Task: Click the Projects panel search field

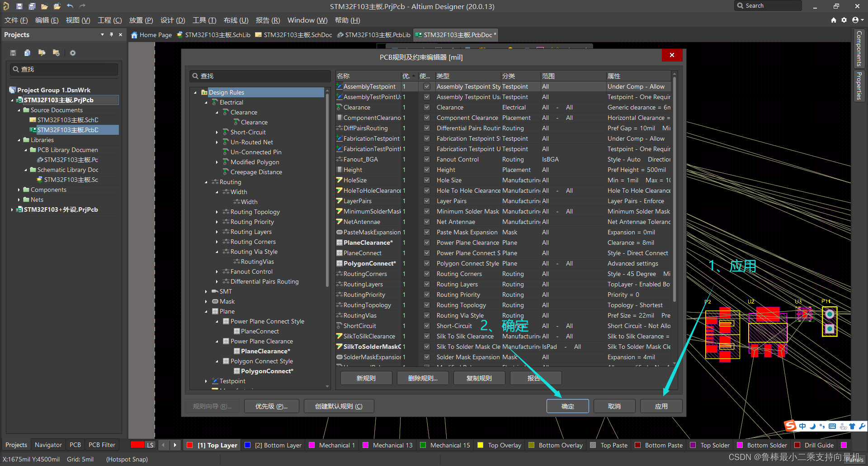Action: 64,69
